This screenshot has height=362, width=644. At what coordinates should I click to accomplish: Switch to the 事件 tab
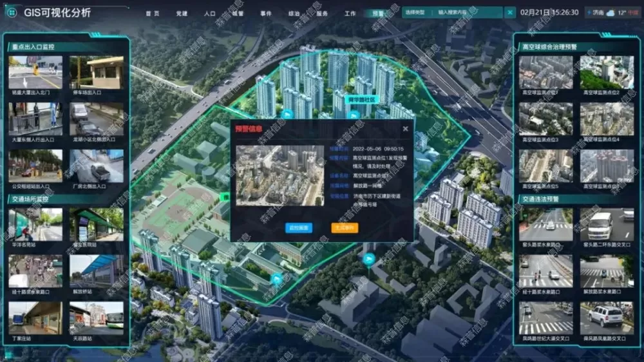pyautogui.click(x=265, y=13)
